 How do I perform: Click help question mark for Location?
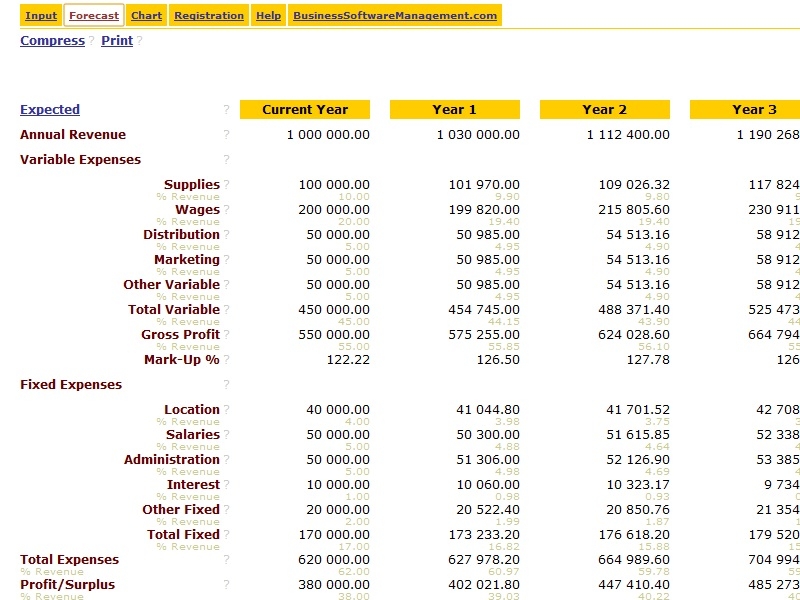(226, 410)
